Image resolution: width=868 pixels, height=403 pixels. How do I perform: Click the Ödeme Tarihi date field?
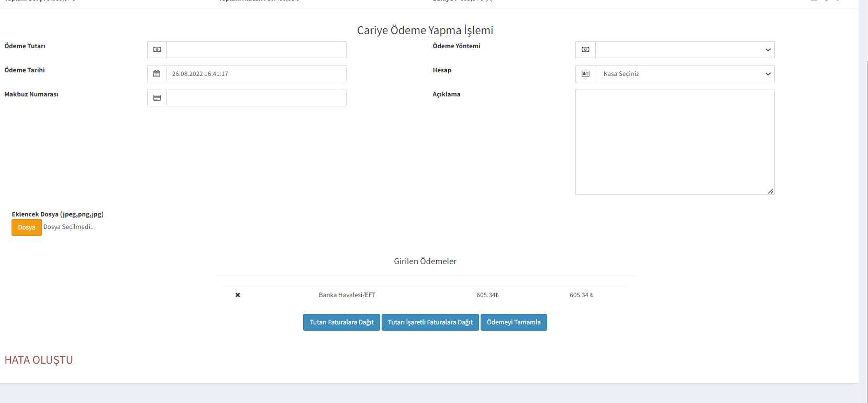coord(256,74)
